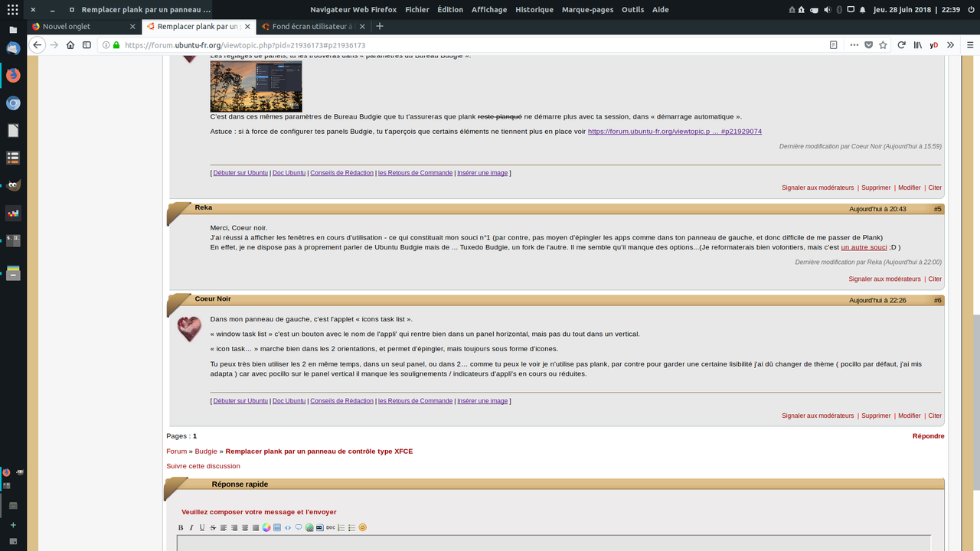Show site information icon in address bar
The width and height of the screenshot is (980, 551).
(106, 45)
